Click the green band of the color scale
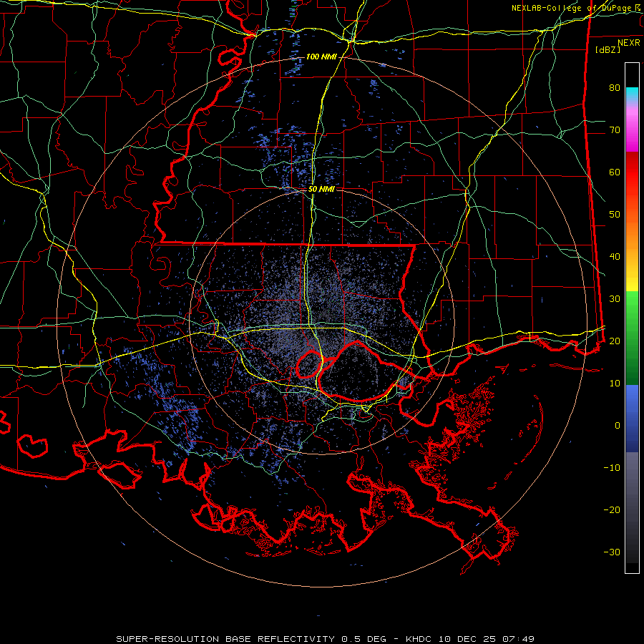Screen dimensions: 644x644 click(632, 338)
